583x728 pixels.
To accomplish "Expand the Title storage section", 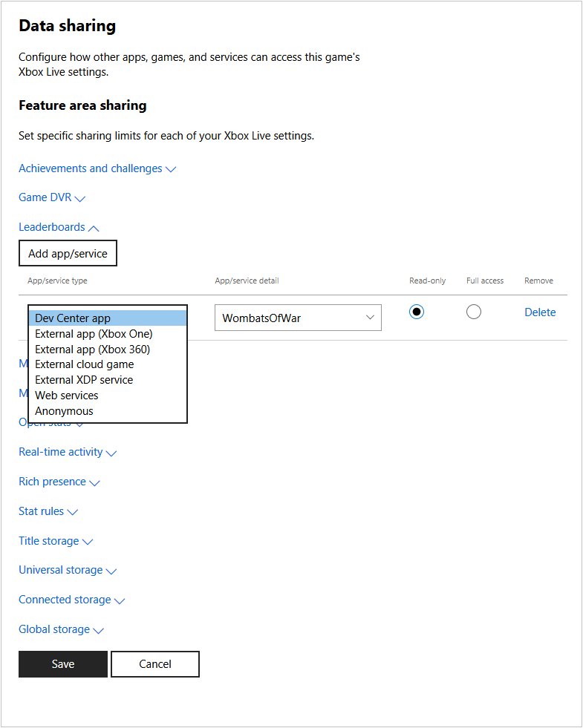I will [56, 541].
